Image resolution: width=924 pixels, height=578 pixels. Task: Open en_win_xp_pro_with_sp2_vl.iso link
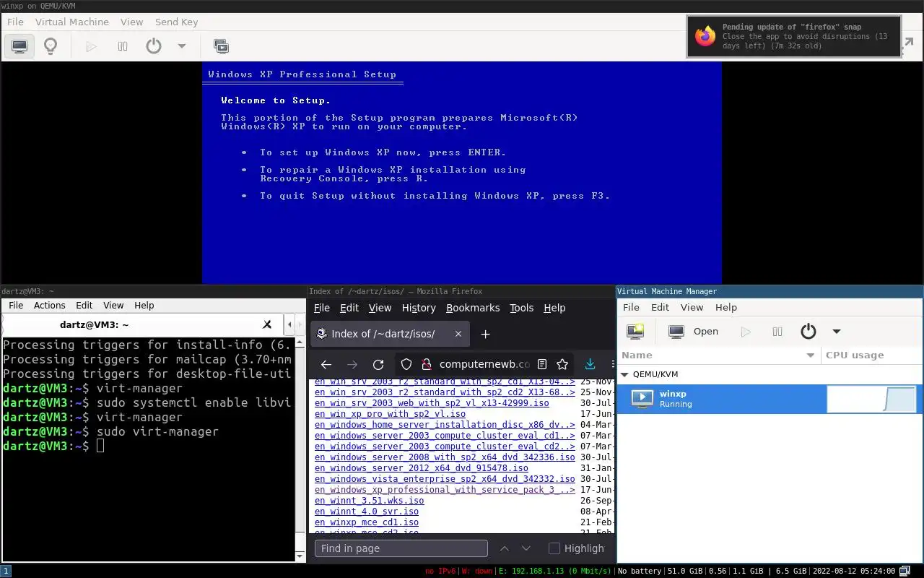click(390, 414)
